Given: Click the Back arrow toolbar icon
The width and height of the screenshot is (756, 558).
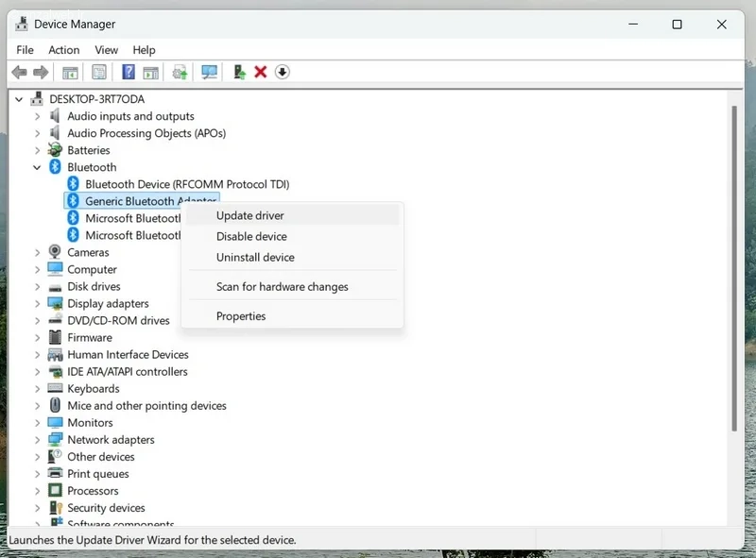Looking at the screenshot, I should pos(19,73).
